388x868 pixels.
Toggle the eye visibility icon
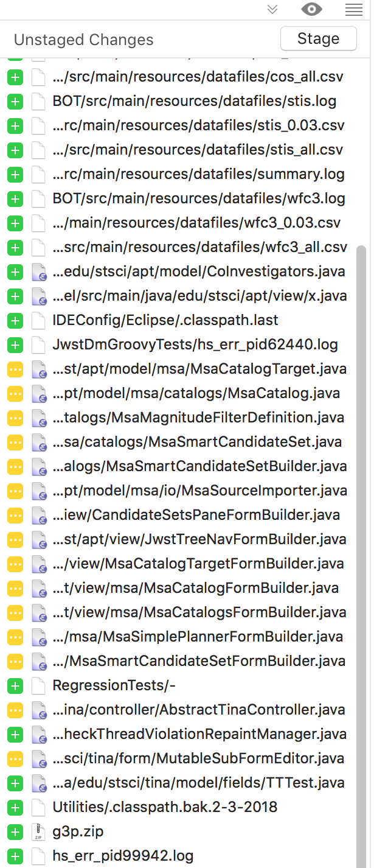click(x=312, y=9)
